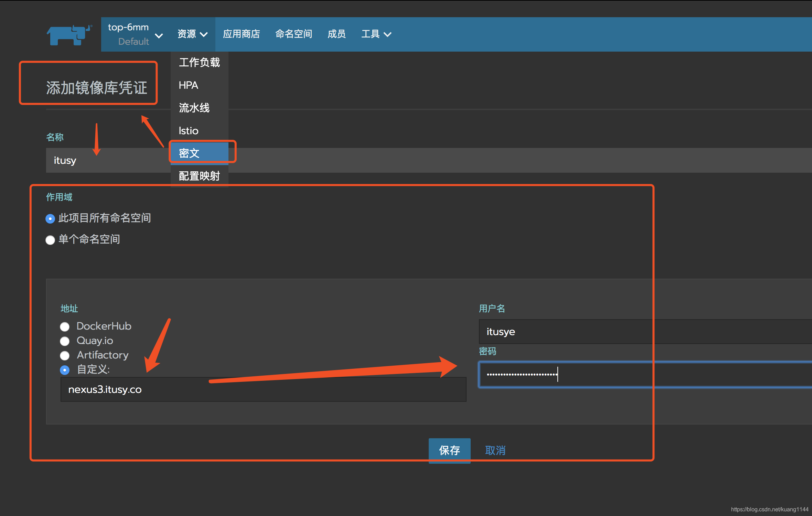Select the 密文 menu entry
The image size is (812, 516).
[x=200, y=153]
